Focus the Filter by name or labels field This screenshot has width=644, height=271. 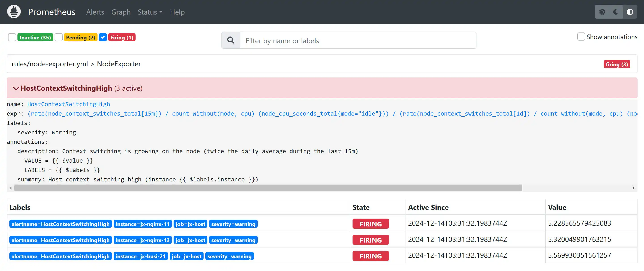pyautogui.click(x=358, y=40)
